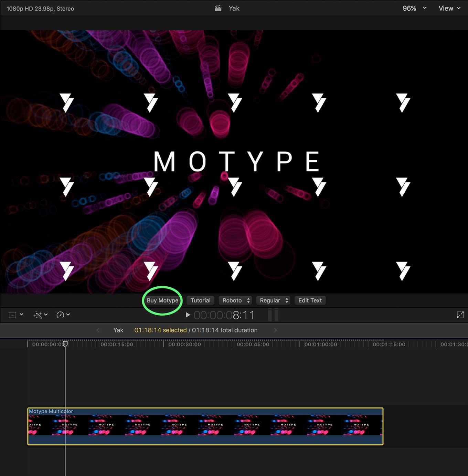Play the viewer with the play button
The width and height of the screenshot is (468, 476).
[188, 315]
